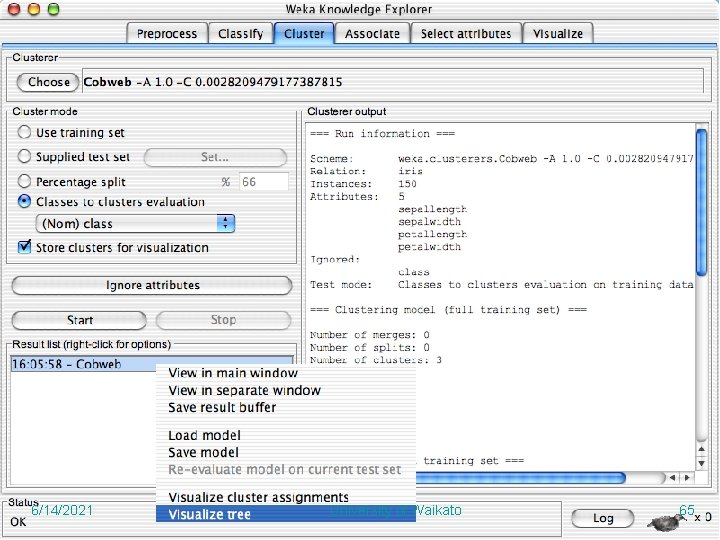This screenshot has height=540, width=720.
Task: Click the vertical scrollbar down arrow
Action: click(701, 464)
